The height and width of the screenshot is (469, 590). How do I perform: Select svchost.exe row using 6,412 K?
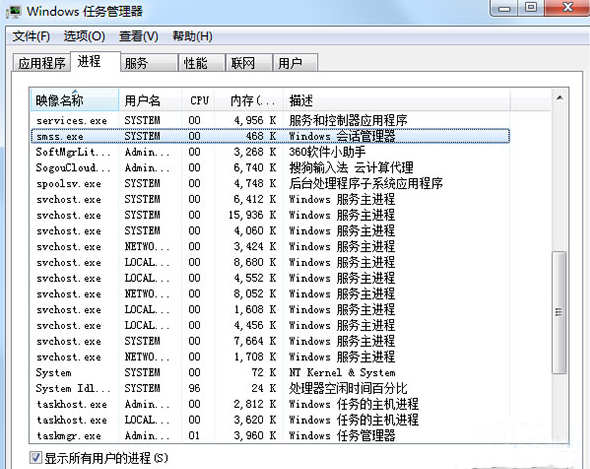click(270, 199)
